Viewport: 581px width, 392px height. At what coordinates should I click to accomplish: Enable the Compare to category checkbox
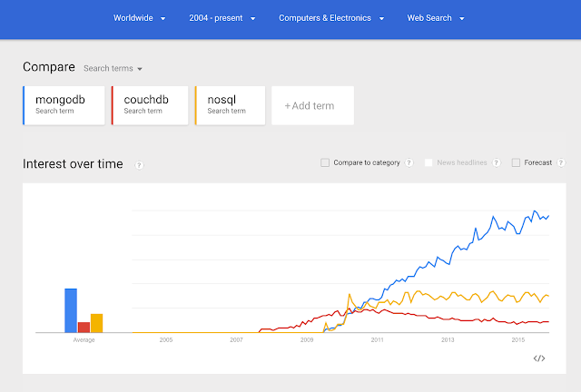coord(325,163)
